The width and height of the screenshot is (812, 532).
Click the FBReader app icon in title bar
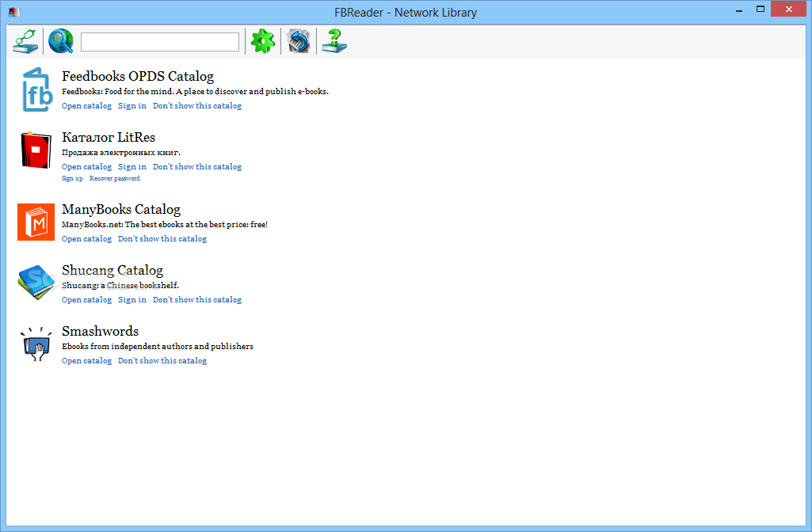[x=14, y=11]
